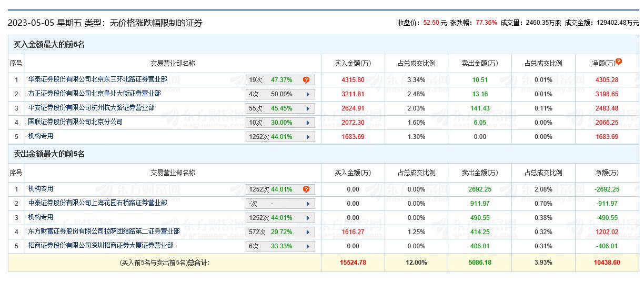644x282 pixels.
Task: Open the 中泰证券上海花园石桥路证券营业部 link
Action: click(97, 203)
